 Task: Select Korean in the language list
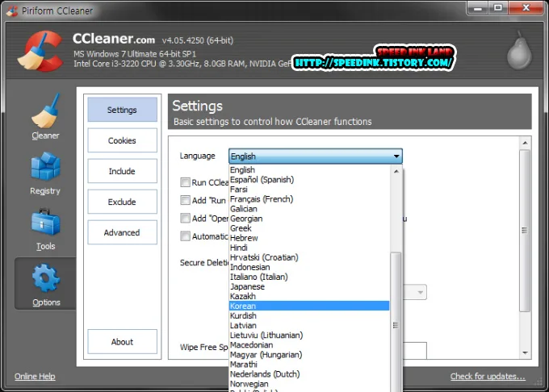coord(309,306)
